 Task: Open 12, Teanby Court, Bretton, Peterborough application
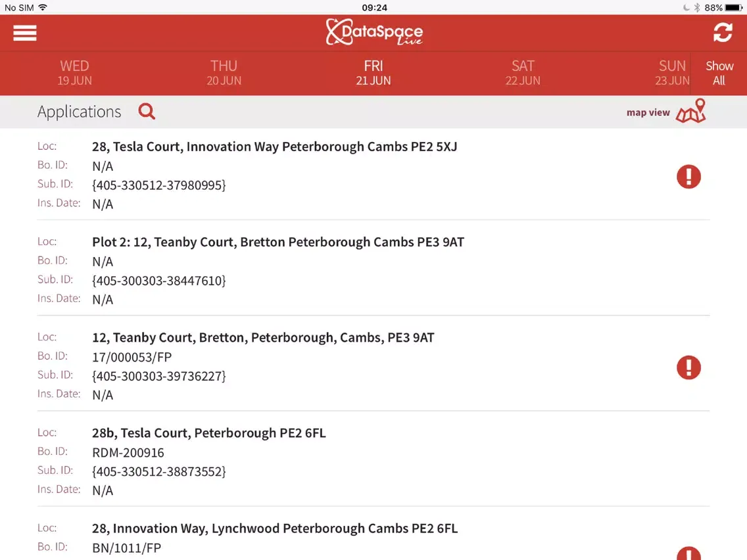click(373, 365)
